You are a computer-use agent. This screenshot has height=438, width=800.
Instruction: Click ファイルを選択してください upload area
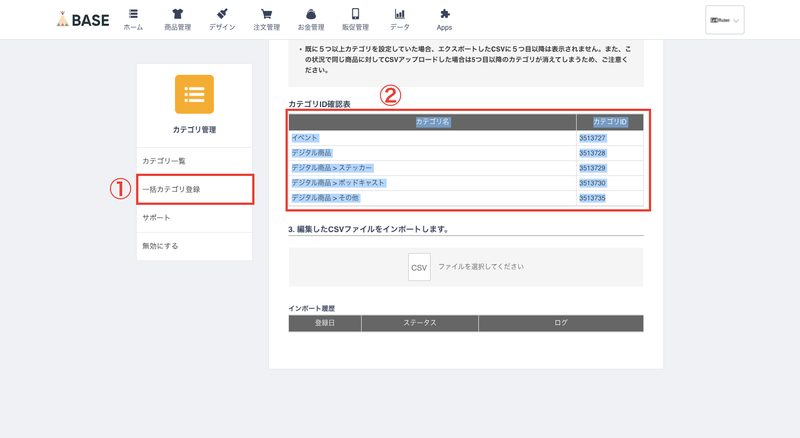click(466, 267)
